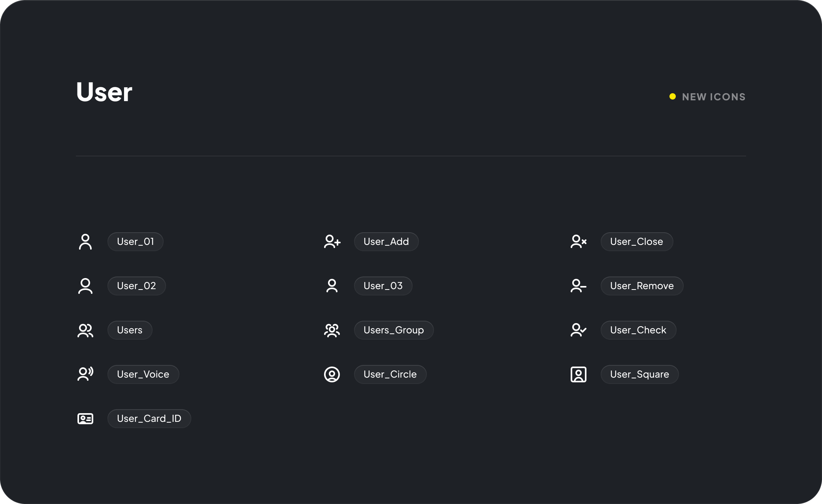
Task: Select the User_Voice speaking icon
Action: pyautogui.click(x=85, y=374)
